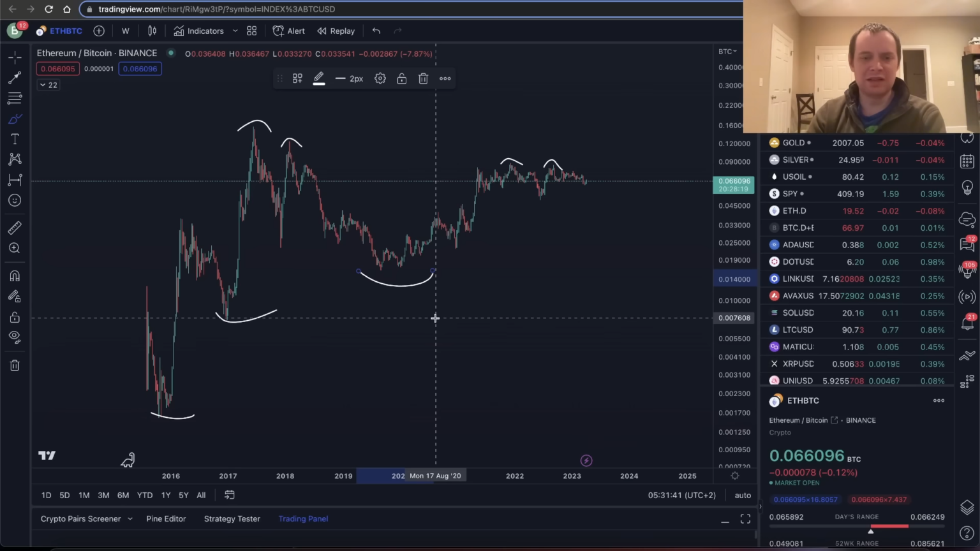The height and width of the screenshot is (551, 980).
Task: Open the Go to date calendar icon
Action: [230, 495]
